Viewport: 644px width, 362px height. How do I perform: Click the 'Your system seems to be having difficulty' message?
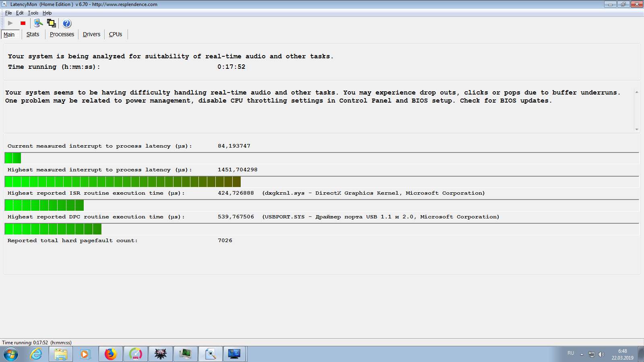click(x=313, y=97)
